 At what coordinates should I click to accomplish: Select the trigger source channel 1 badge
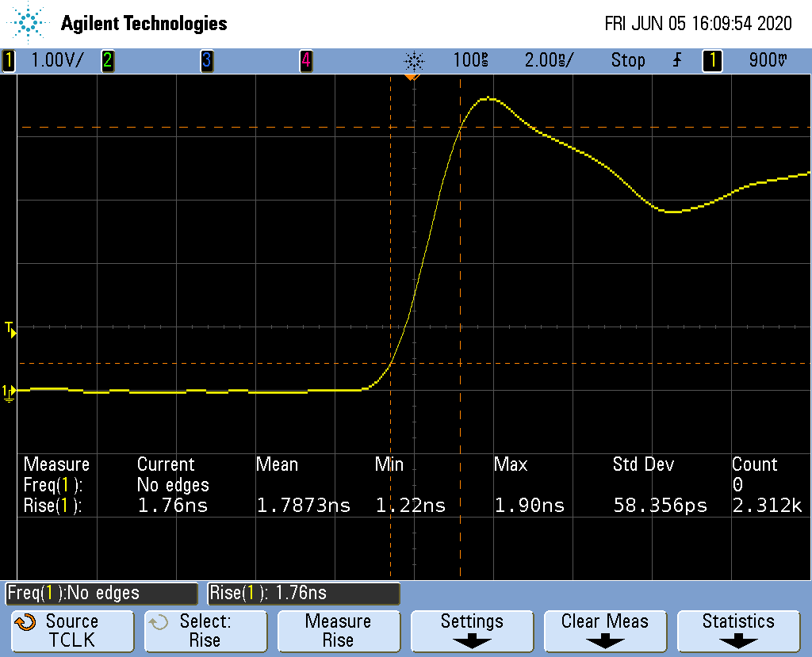pyautogui.click(x=711, y=61)
